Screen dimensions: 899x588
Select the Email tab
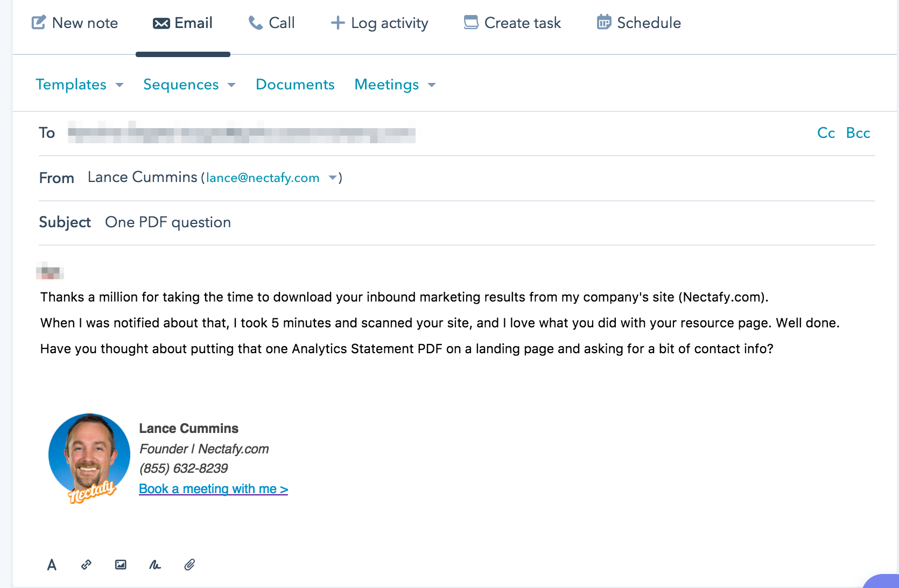click(183, 23)
